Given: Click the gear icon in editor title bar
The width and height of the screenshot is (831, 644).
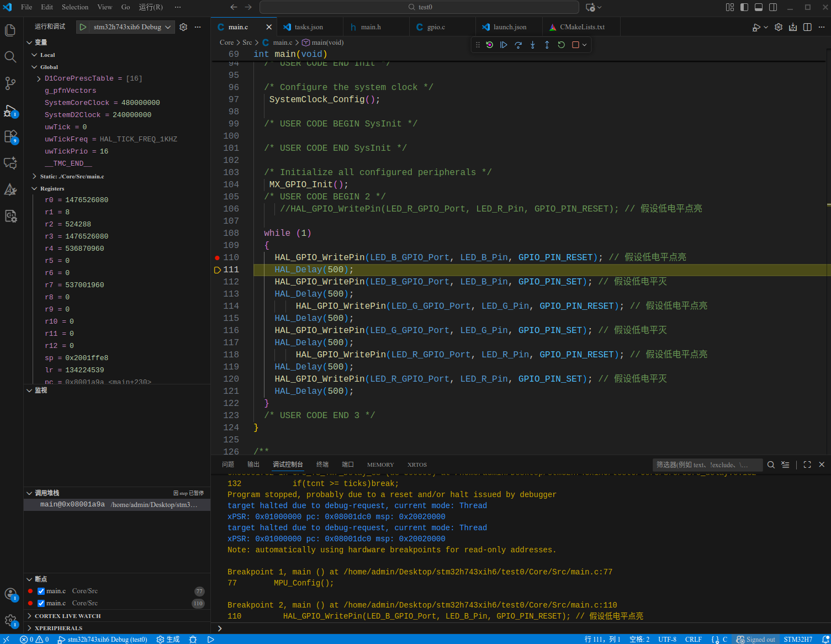Looking at the screenshot, I should pos(779,27).
